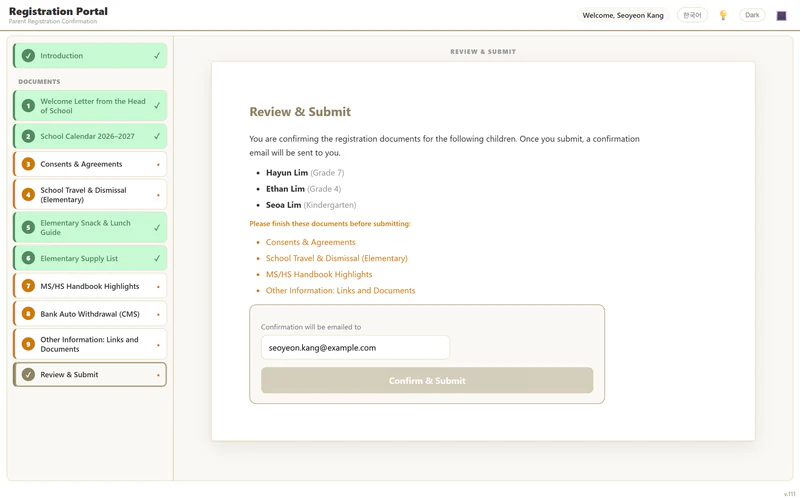Image resolution: width=800 pixels, height=500 pixels.
Task: Click Hayun Lim in children list
Action: [x=287, y=173]
